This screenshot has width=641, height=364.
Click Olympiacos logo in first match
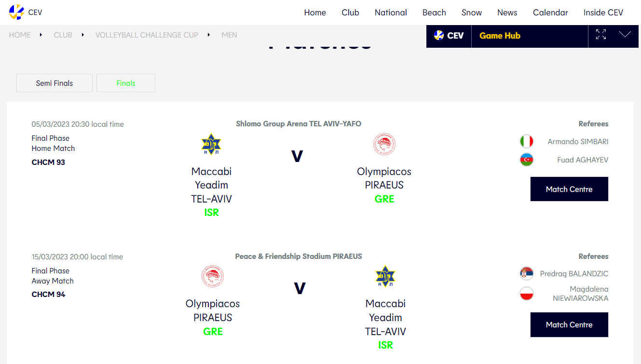point(384,144)
